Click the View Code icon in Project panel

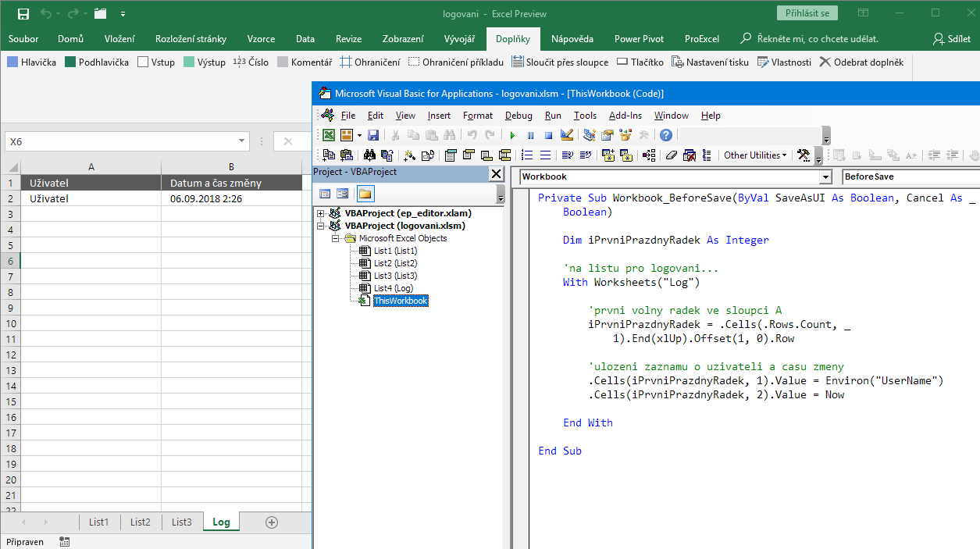pos(325,194)
